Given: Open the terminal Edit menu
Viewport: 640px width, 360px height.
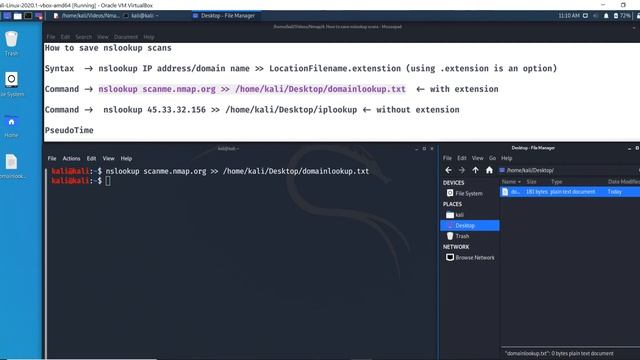Looking at the screenshot, I should (x=91, y=158).
